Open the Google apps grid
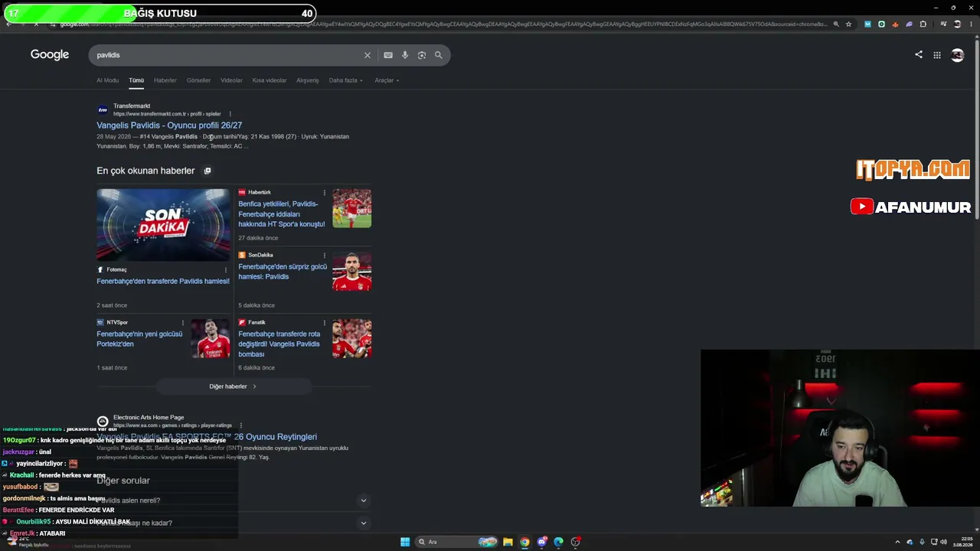The height and width of the screenshot is (551, 980). click(937, 55)
